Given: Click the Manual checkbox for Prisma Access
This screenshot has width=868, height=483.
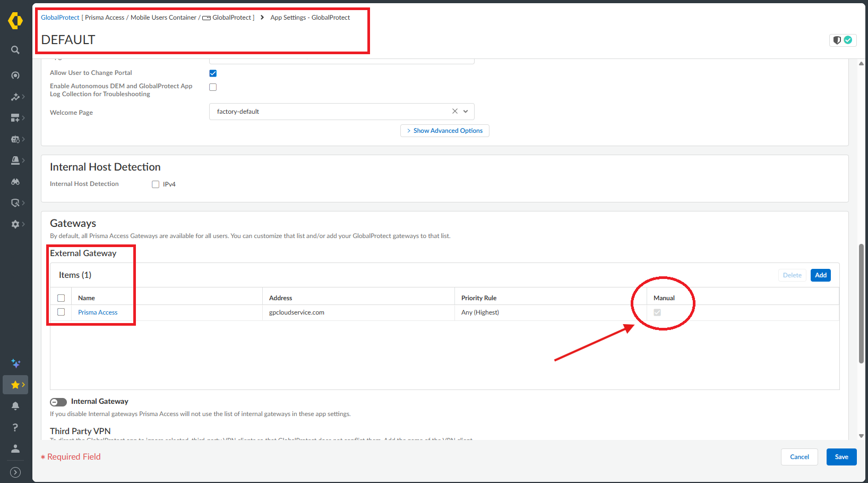Looking at the screenshot, I should pos(657,312).
